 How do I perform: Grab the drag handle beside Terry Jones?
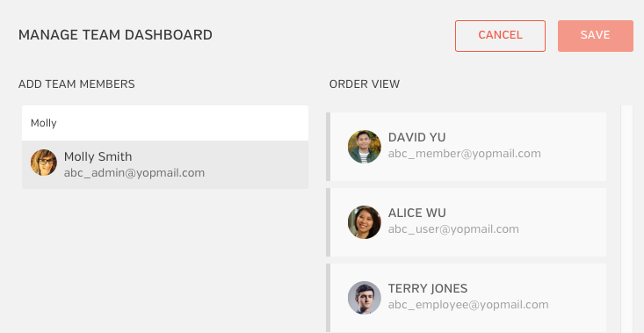(329, 298)
